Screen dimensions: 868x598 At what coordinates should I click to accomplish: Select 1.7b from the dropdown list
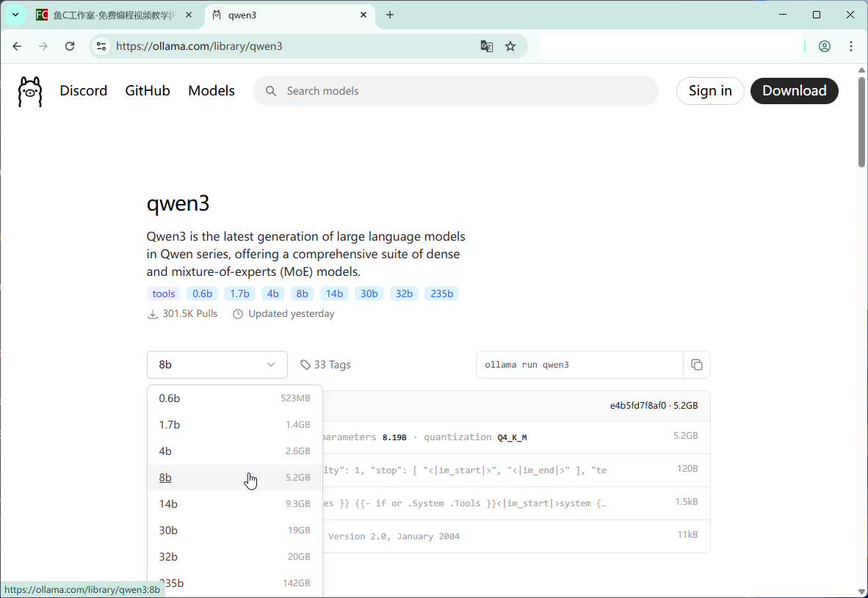(x=235, y=425)
